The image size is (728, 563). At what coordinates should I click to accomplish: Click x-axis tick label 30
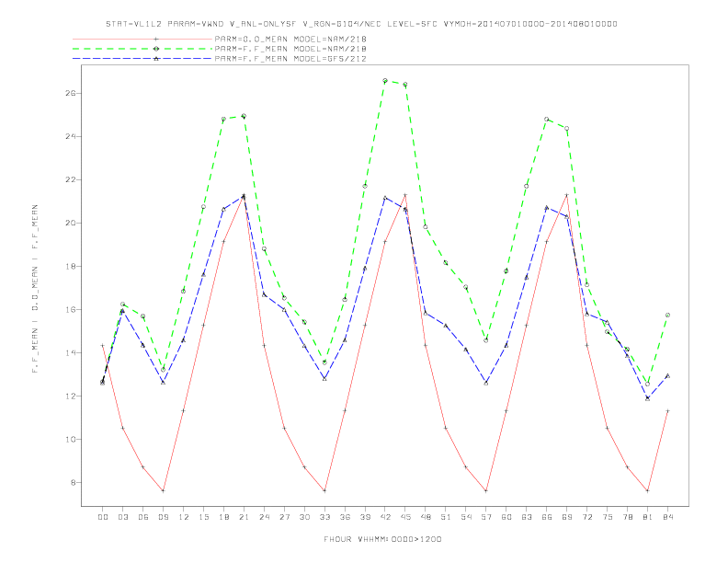(304, 517)
